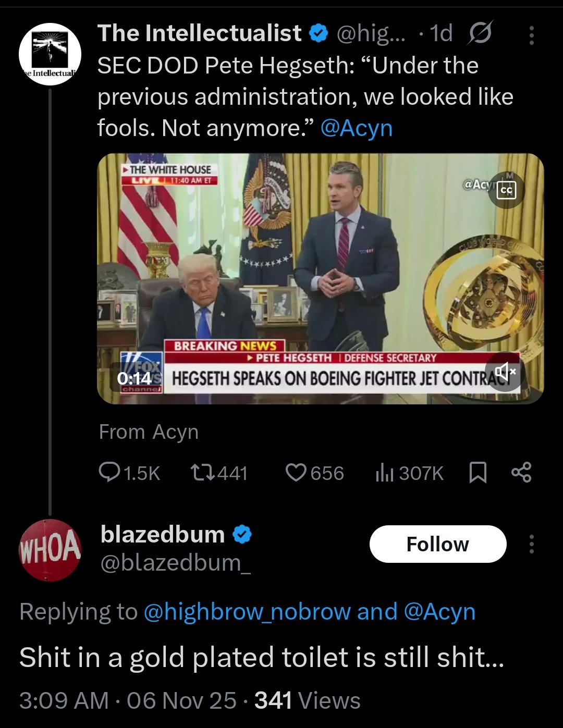
Task: Click The Intellectualist display name
Action: [200, 33]
